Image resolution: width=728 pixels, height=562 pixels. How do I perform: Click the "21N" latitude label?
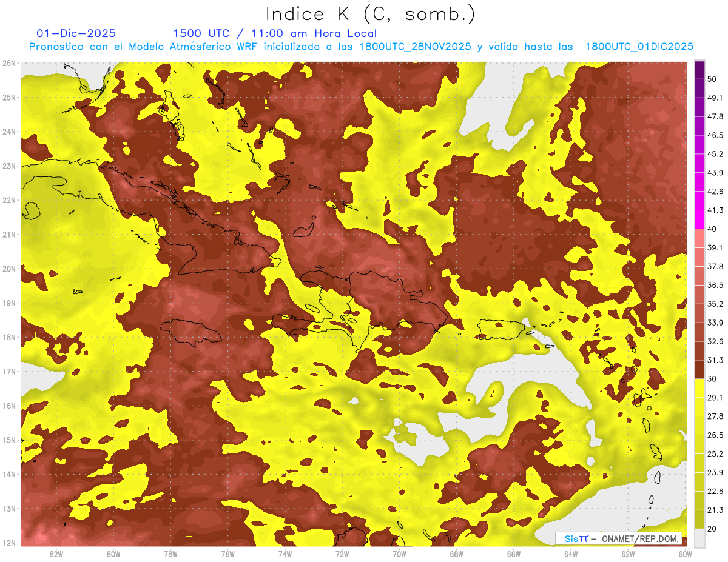point(9,234)
